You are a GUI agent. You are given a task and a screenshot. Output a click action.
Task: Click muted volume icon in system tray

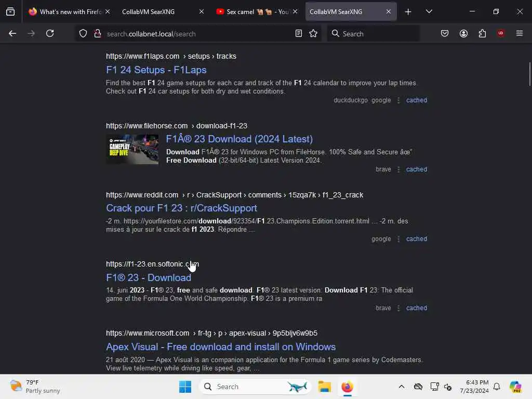click(448, 387)
